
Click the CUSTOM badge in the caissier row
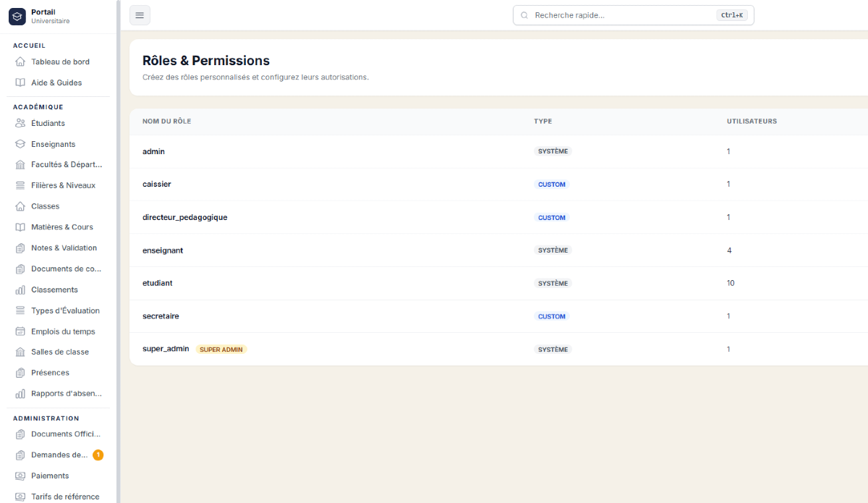tap(552, 185)
